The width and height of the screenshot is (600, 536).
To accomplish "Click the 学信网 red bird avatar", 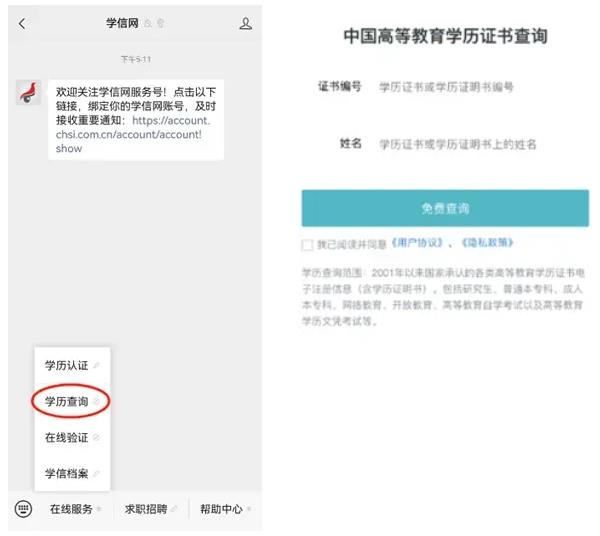I will click(x=28, y=92).
